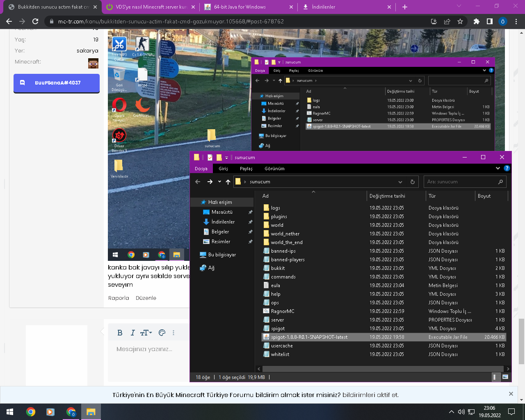Click Düzenle link under post

pyautogui.click(x=146, y=298)
